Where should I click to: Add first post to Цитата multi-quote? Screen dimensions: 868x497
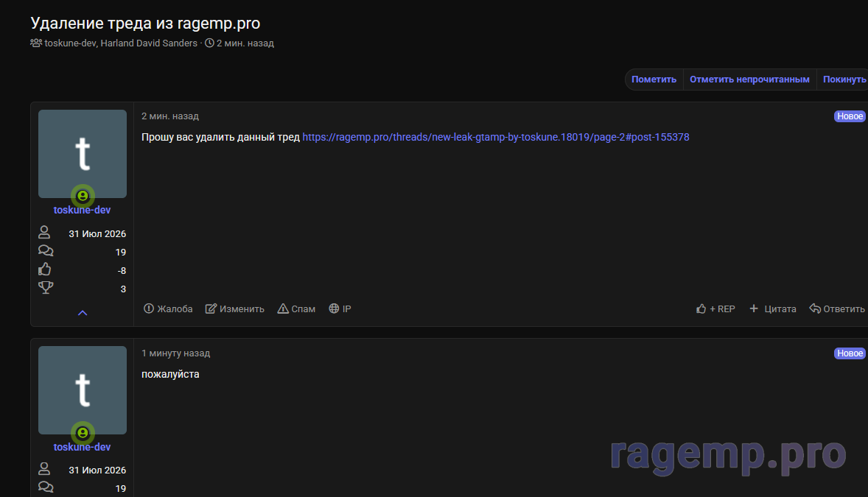point(773,309)
